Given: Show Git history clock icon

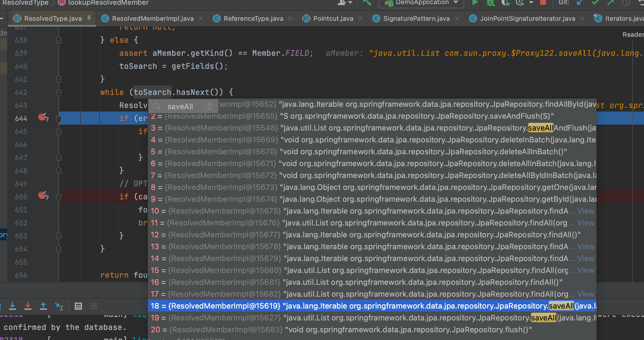Looking at the screenshot, I should pos(626,3).
